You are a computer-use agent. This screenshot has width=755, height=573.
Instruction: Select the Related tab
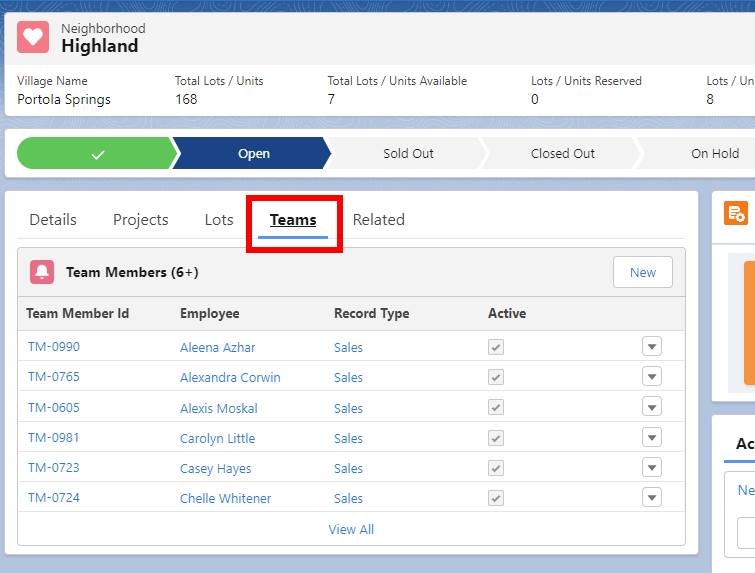point(378,220)
